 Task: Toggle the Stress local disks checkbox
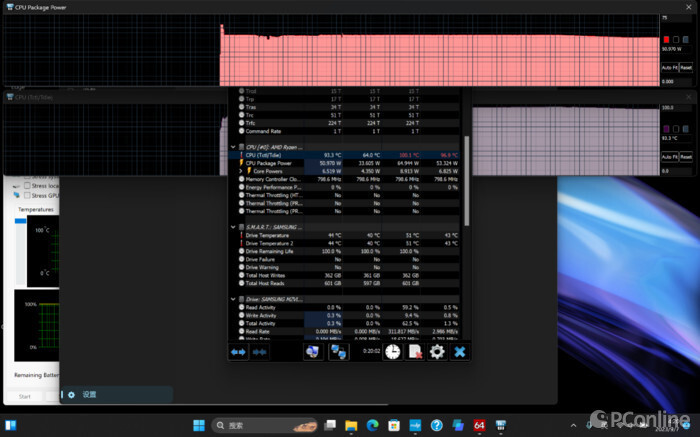[x=27, y=186]
